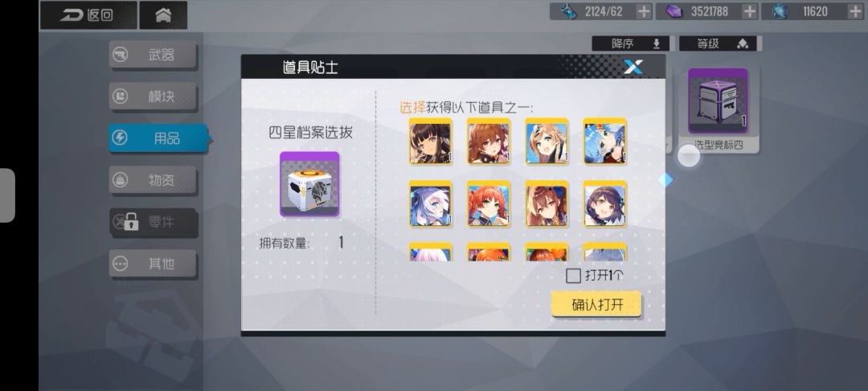Close the 道具贴士 dialog with X
Viewport: 868px width, 391px height.
pos(633,67)
